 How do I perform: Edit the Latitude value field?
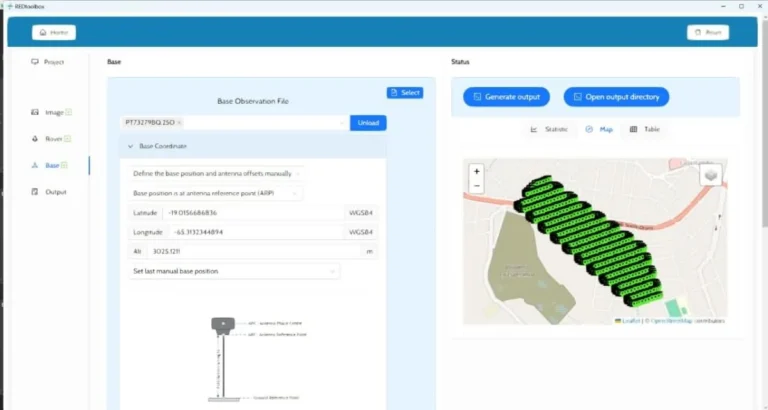pos(253,213)
